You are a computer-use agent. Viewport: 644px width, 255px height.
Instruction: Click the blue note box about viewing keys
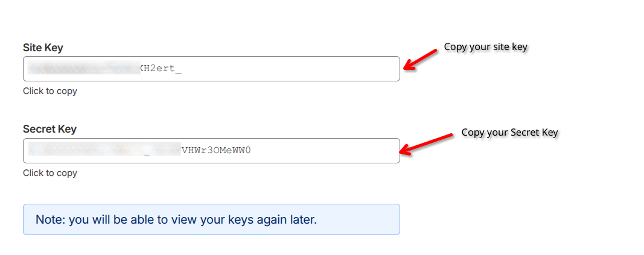[211, 219]
